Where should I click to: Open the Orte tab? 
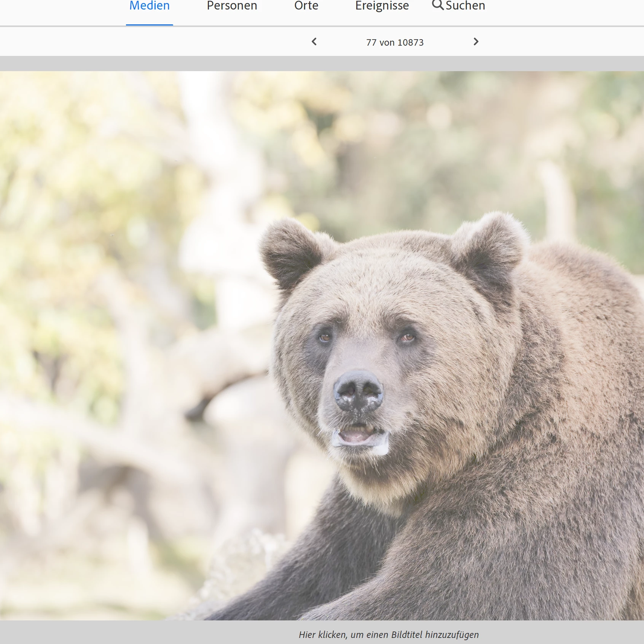[x=306, y=6]
